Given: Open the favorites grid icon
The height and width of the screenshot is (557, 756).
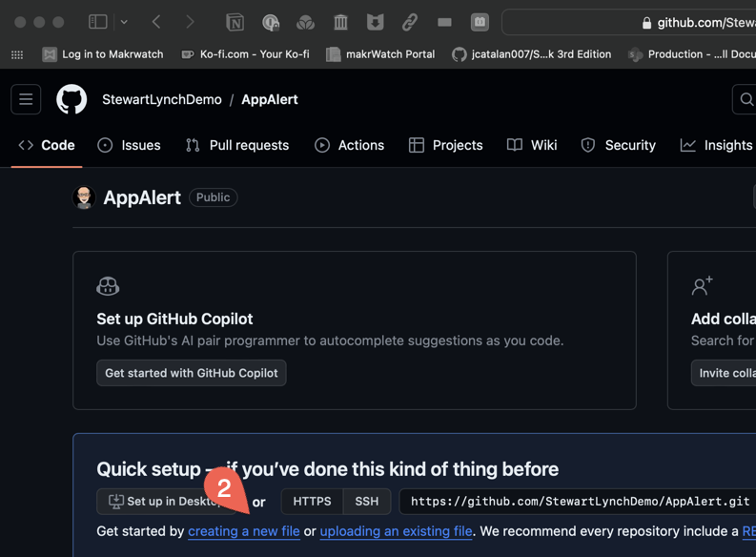Looking at the screenshot, I should 17,54.
